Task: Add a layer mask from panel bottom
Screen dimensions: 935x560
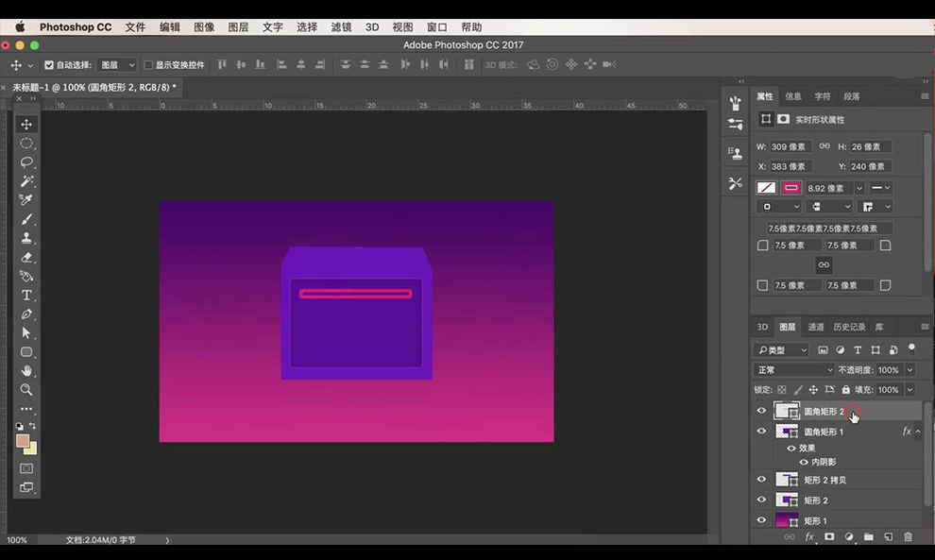Action: click(829, 536)
